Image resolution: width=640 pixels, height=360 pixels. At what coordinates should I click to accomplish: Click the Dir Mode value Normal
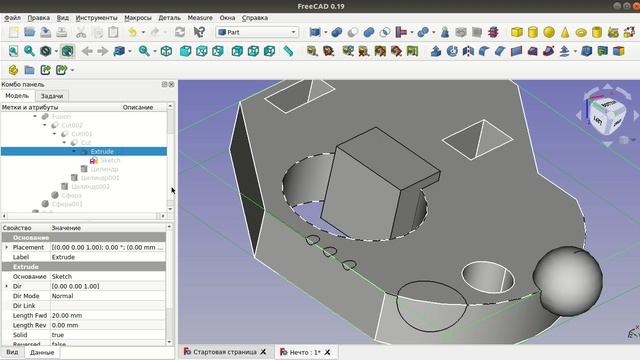point(108,296)
